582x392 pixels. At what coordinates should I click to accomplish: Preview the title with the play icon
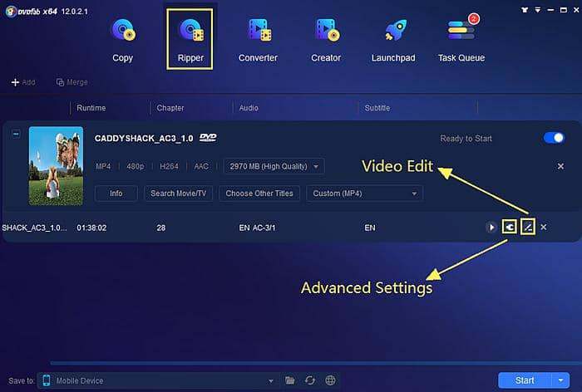coord(491,227)
